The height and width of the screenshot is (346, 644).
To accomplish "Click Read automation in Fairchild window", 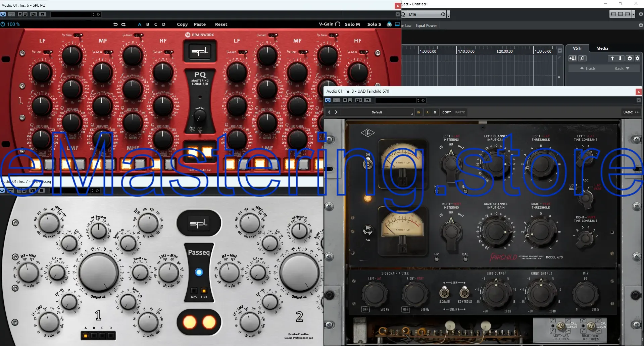I will click(x=345, y=100).
